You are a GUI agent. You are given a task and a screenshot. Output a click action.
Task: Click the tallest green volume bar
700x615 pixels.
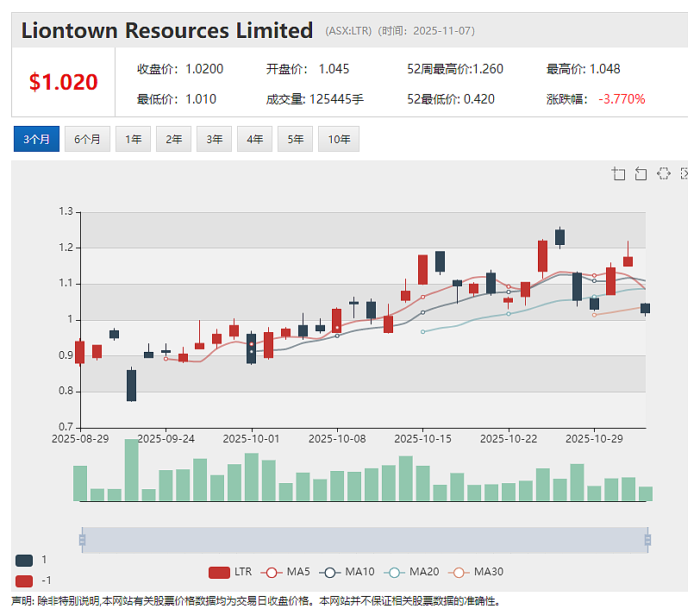(x=131, y=470)
